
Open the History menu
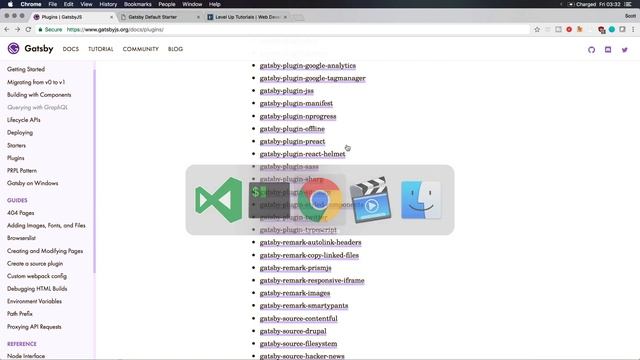tap(108, 4)
